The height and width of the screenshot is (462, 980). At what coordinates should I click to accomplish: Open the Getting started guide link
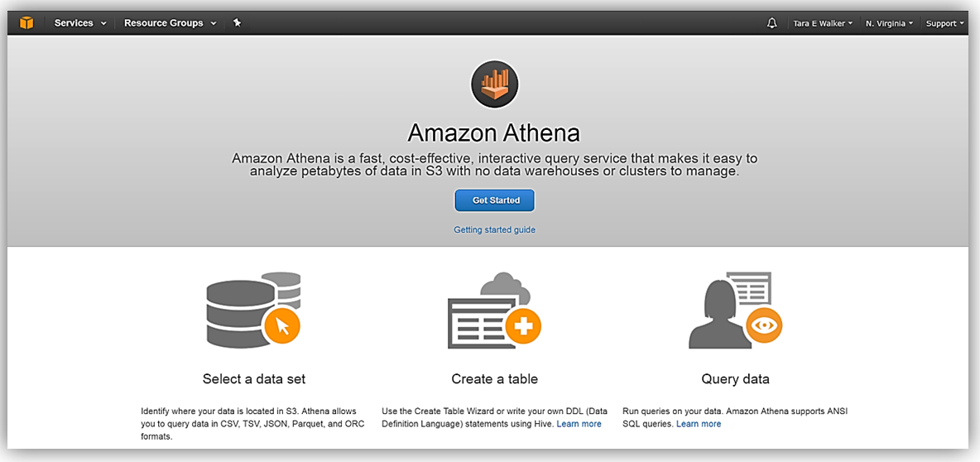click(494, 229)
